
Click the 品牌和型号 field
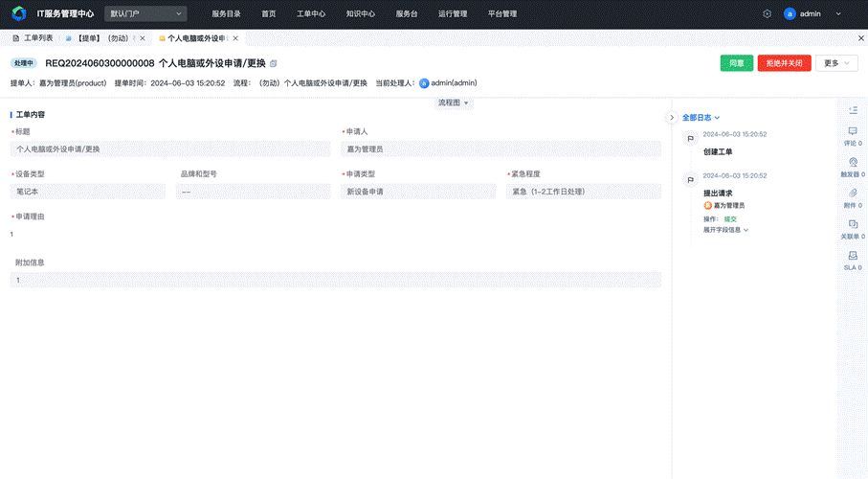253,192
